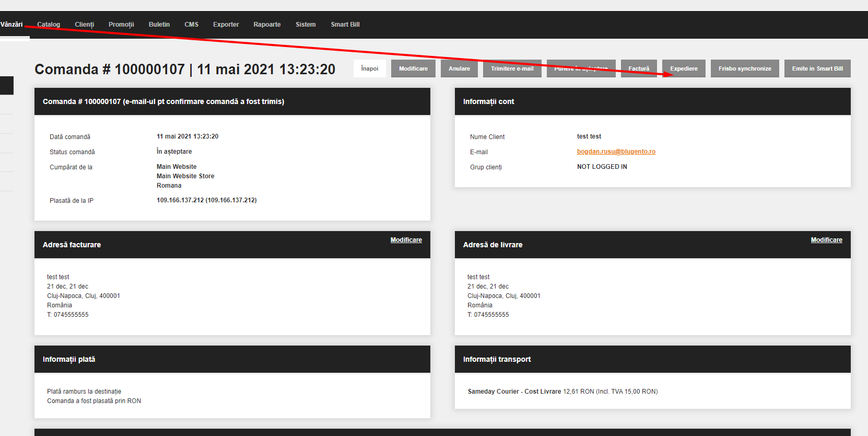Click the Înapoi button

tap(370, 68)
